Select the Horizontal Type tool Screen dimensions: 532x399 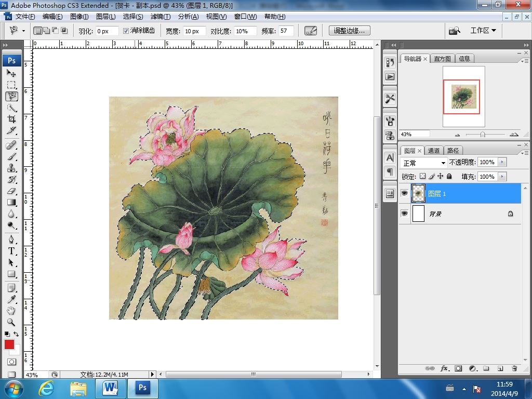point(11,251)
